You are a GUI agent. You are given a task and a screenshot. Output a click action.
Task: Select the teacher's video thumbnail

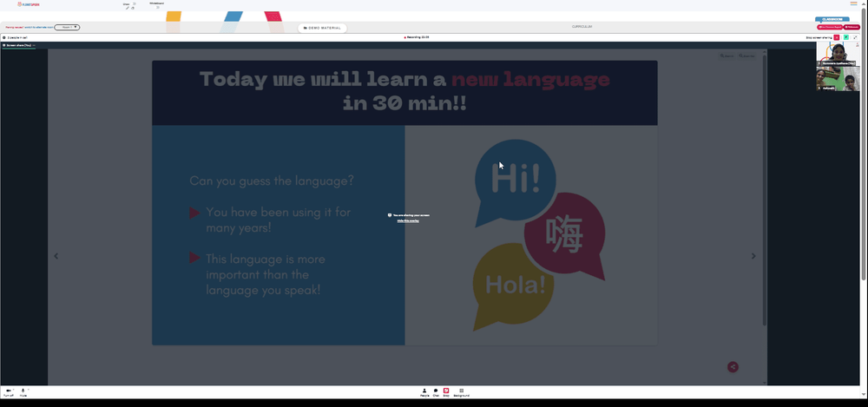(838, 54)
